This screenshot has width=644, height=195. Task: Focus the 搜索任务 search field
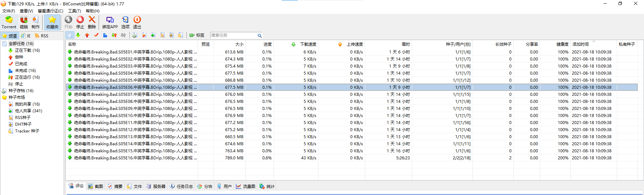click(233, 35)
